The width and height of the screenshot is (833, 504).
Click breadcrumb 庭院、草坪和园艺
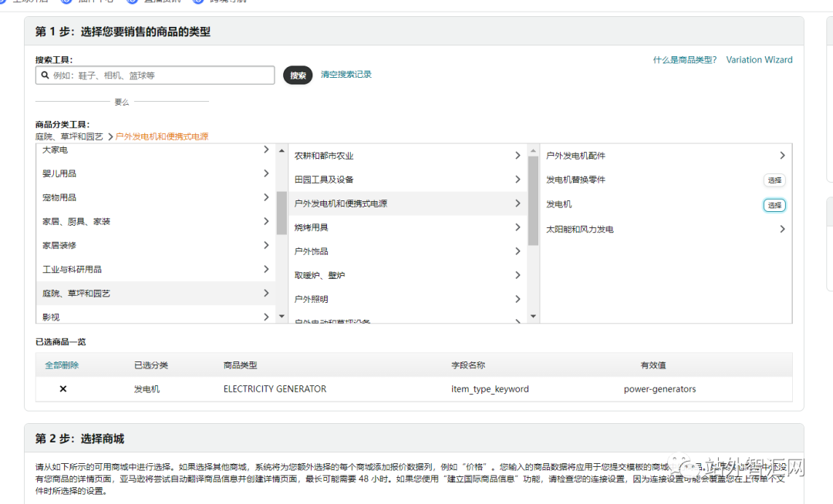(x=69, y=136)
